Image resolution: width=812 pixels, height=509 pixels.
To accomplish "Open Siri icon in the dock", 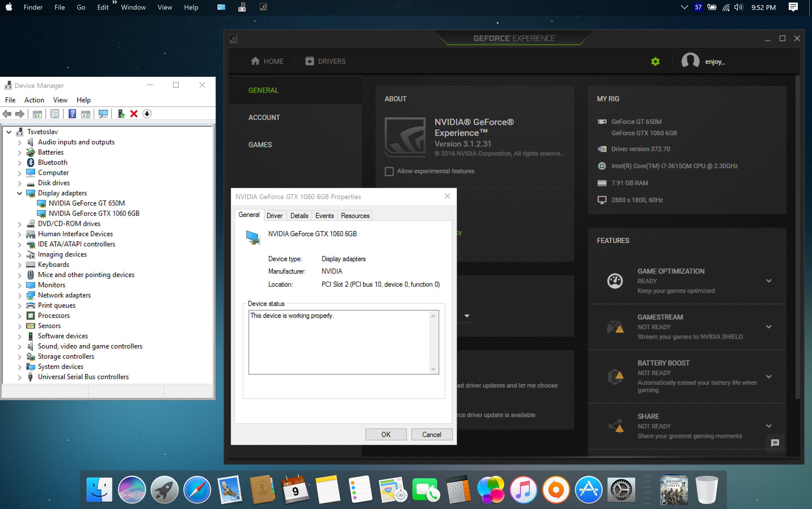I will (x=132, y=490).
